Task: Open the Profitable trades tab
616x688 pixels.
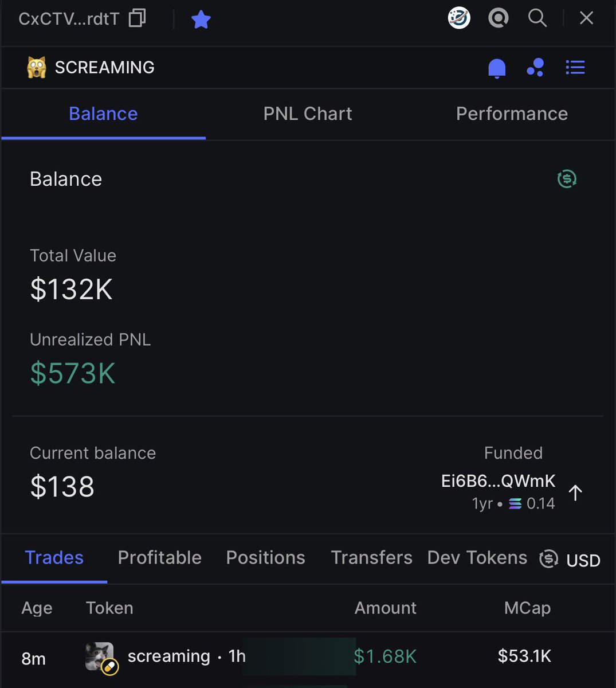Action: (x=160, y=557)
